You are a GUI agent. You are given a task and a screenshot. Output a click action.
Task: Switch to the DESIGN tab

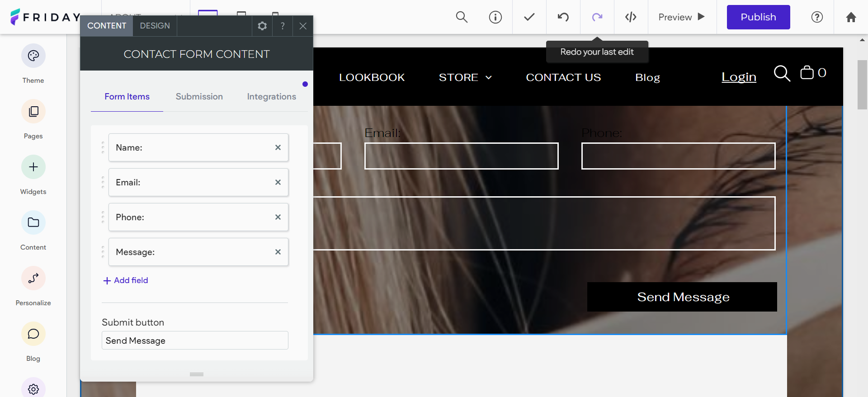click(155, 26)
